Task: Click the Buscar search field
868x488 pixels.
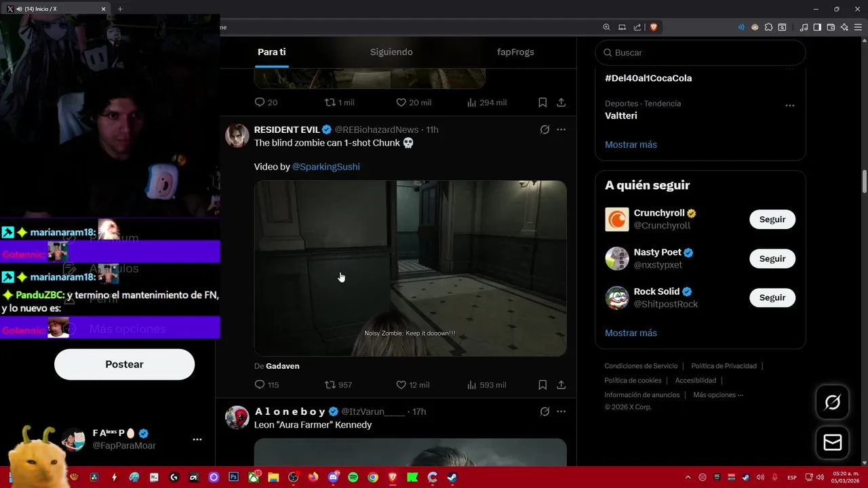Action: coord(701,52)
